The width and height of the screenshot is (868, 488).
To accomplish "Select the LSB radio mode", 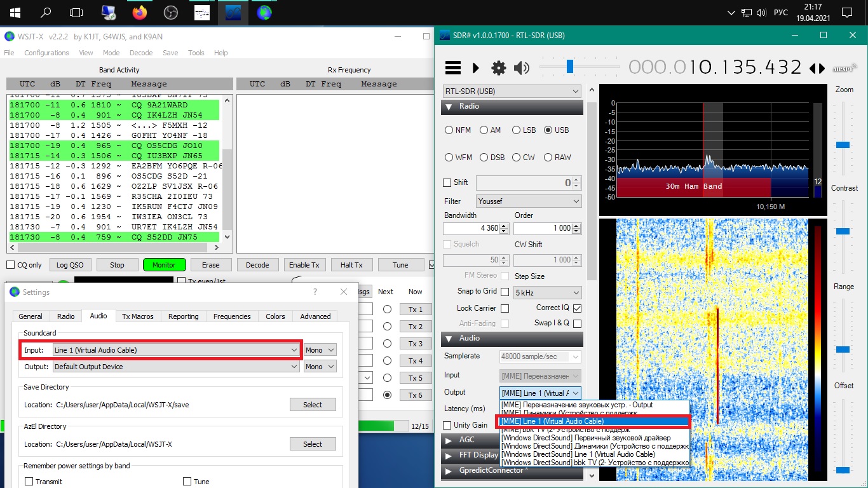I will 516,130.
